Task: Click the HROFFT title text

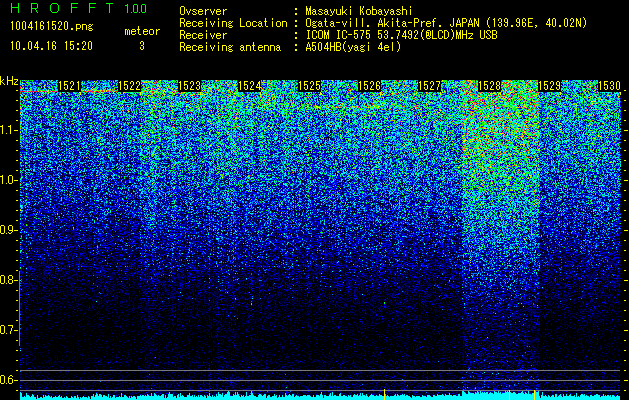Action: click(62, 8)
